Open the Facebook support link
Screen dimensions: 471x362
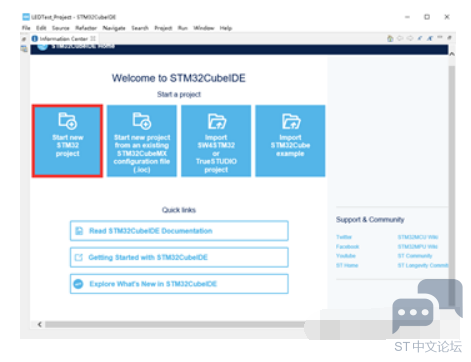coord(347,247)
